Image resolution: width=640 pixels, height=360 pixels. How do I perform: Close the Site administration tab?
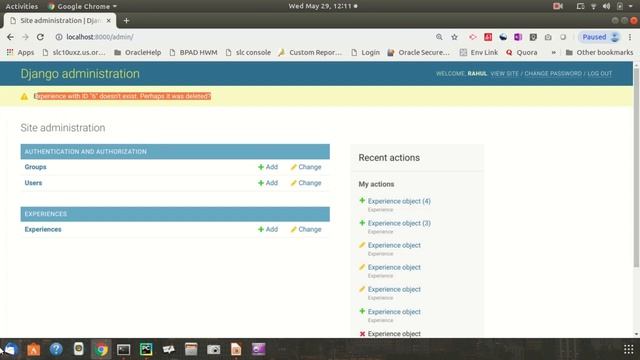coord(109,20)
